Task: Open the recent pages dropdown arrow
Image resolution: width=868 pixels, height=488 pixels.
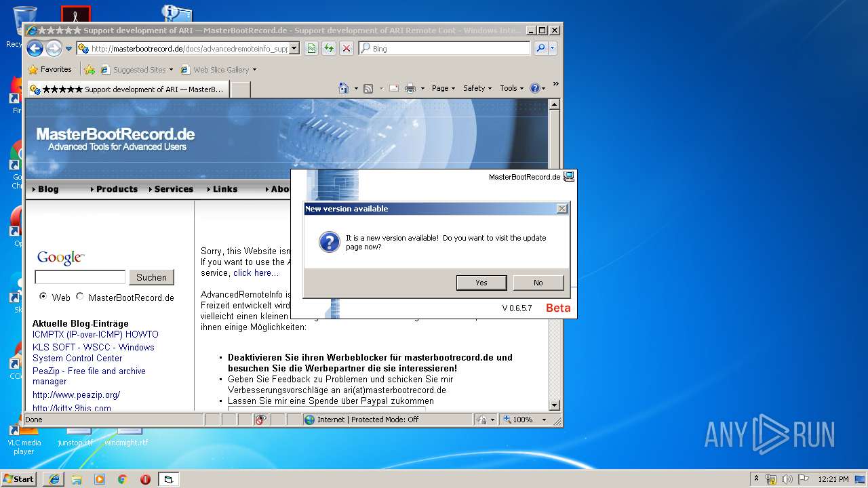Action: coord(68,49)
